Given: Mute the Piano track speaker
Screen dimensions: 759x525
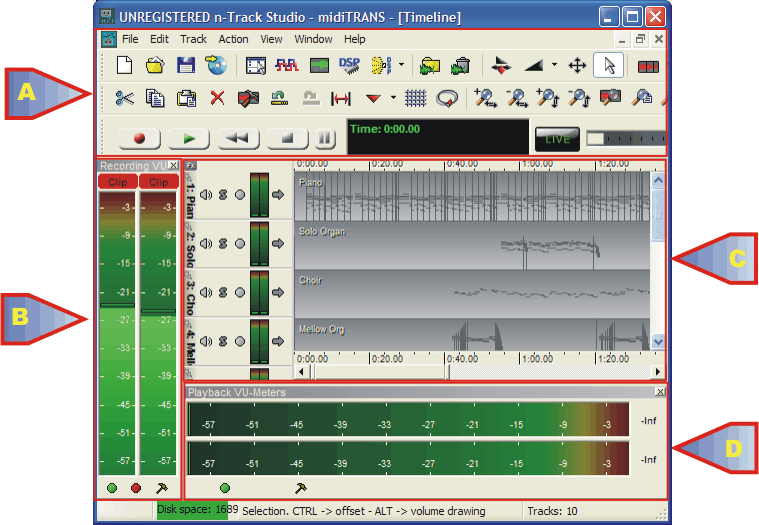Looking at the screenshot, I should point(206,195).
